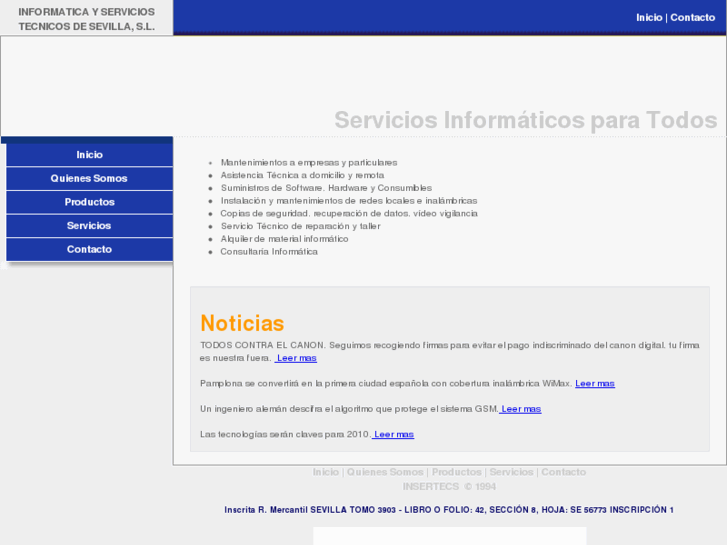727x545 pixels.
Task: Click 'Copias de seguridad, recuperación de datos' item
Action: click(349, 213)
